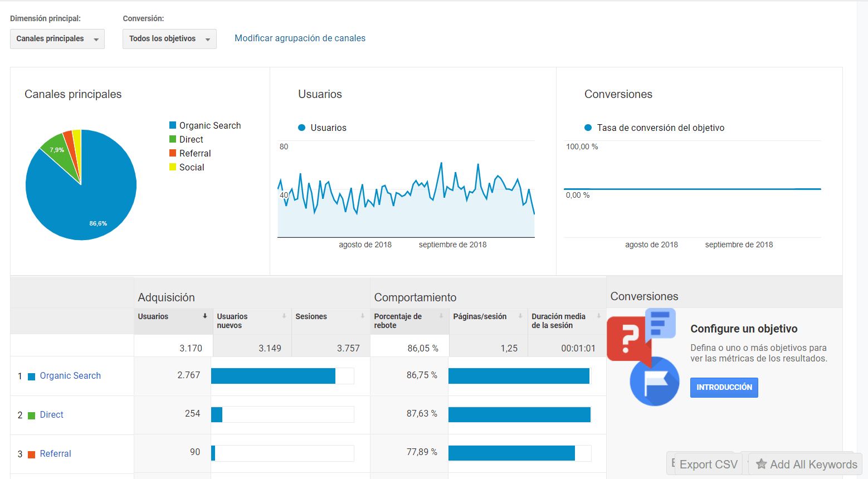Screen dimensions: 868x479
Task: Click the Export CSV button
Action: pyautogui.click(x=708, y=464)
